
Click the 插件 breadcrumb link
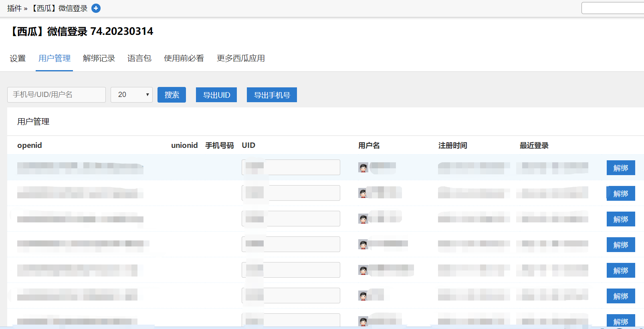(14, 8)
